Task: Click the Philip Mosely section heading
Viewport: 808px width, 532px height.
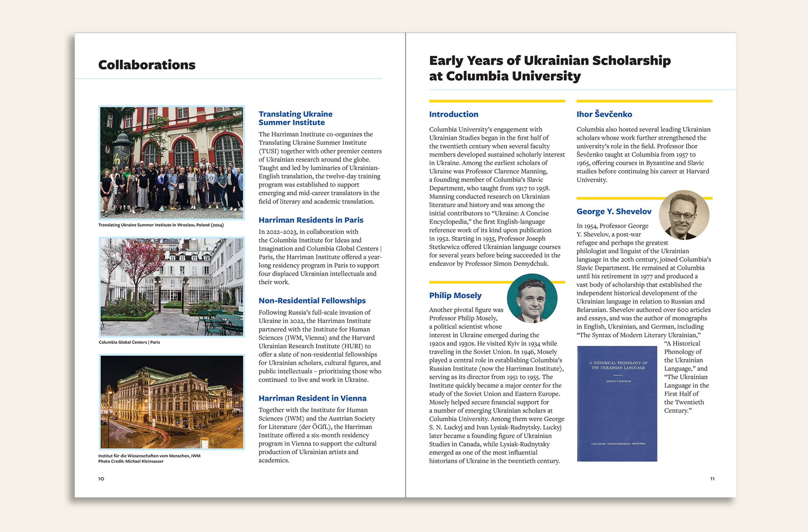Action: coord(455,295)
